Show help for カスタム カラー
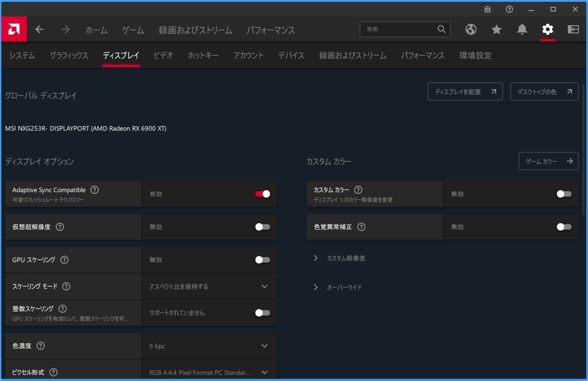The width and height of the screenshot is (588, 381). point(358,190)
